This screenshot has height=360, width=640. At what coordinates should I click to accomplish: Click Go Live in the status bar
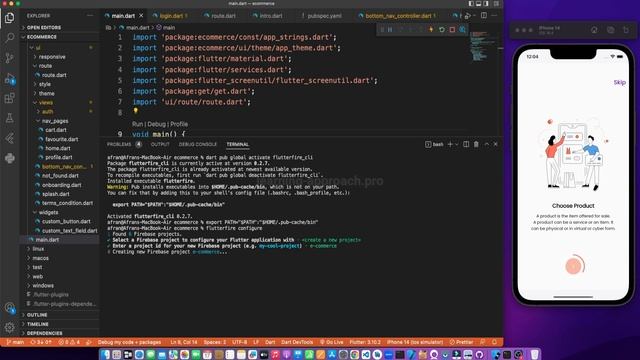point(331,342)
